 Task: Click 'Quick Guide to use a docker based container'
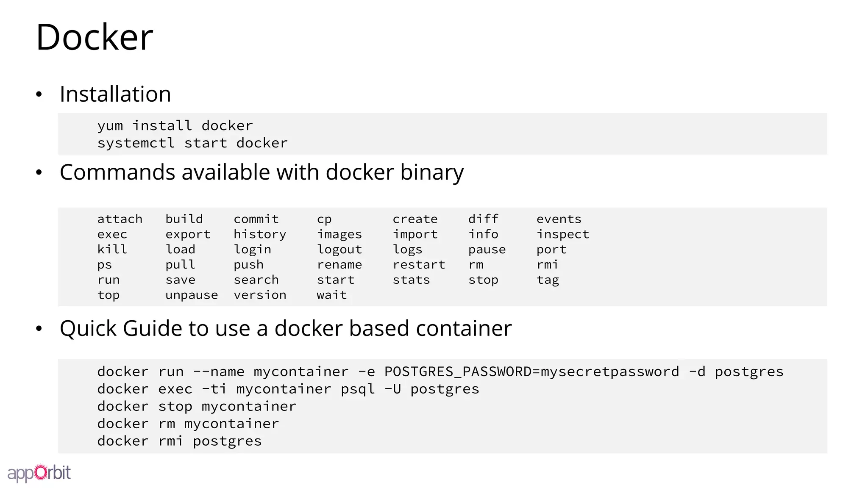(285, 329)
